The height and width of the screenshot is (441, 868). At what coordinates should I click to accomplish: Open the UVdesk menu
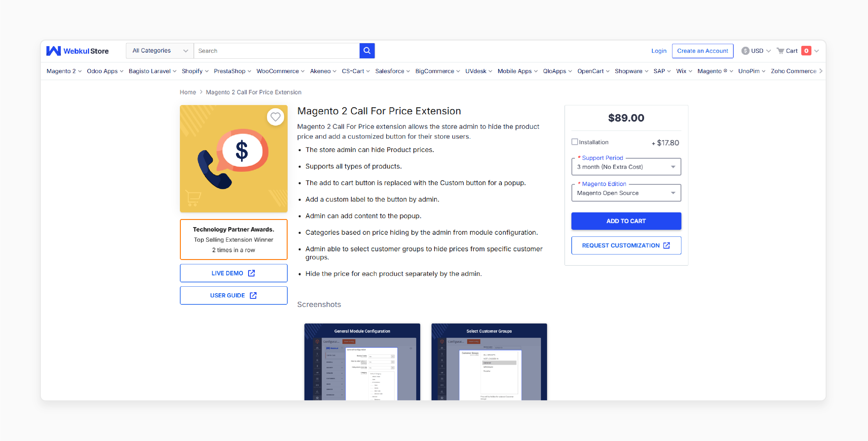tap(479, 71)
